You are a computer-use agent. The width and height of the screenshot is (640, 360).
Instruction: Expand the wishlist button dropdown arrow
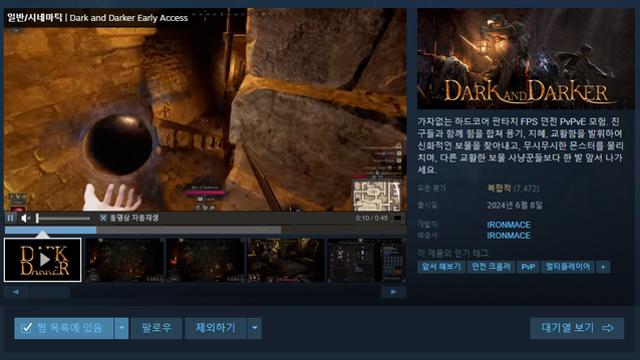pyautogui.click(x=121, y=328)
